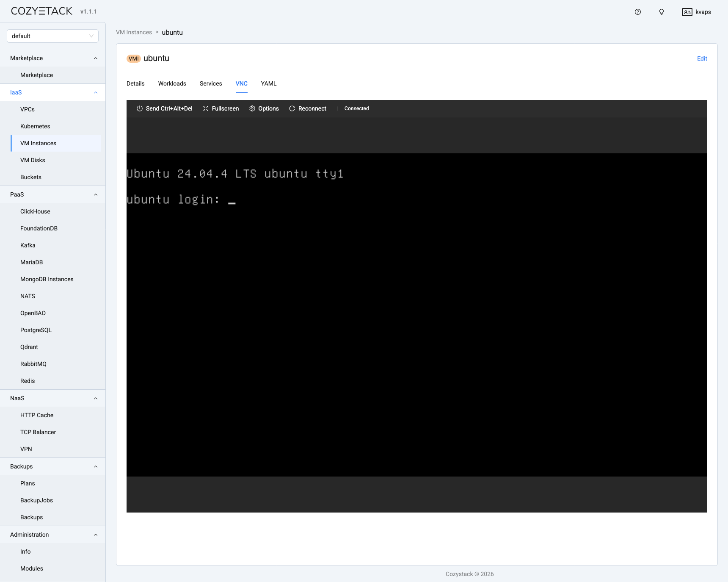Viewport: 728px width, 582px height.
Task: Go back via VM Instances breadcrumb
Action: 134,32
